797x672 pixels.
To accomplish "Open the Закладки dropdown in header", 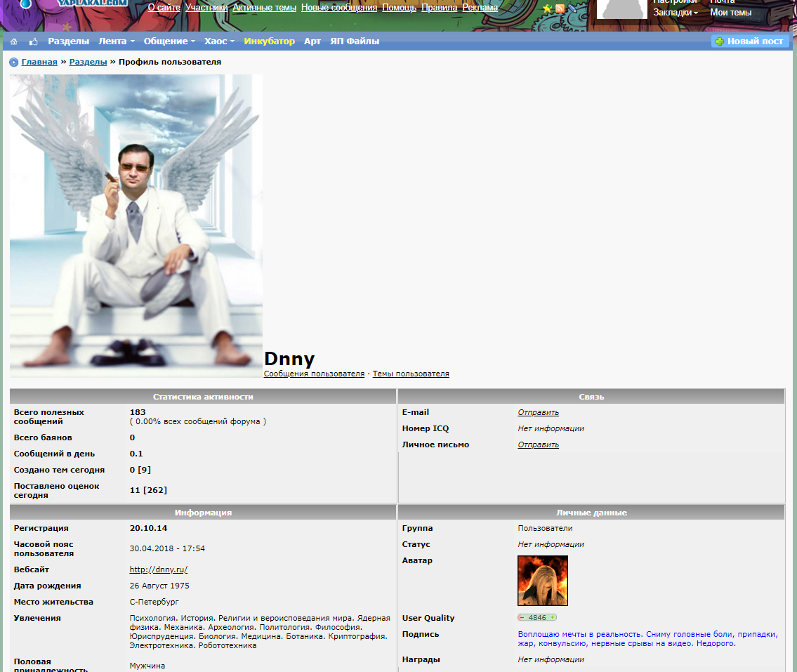I will pos(676,13).
